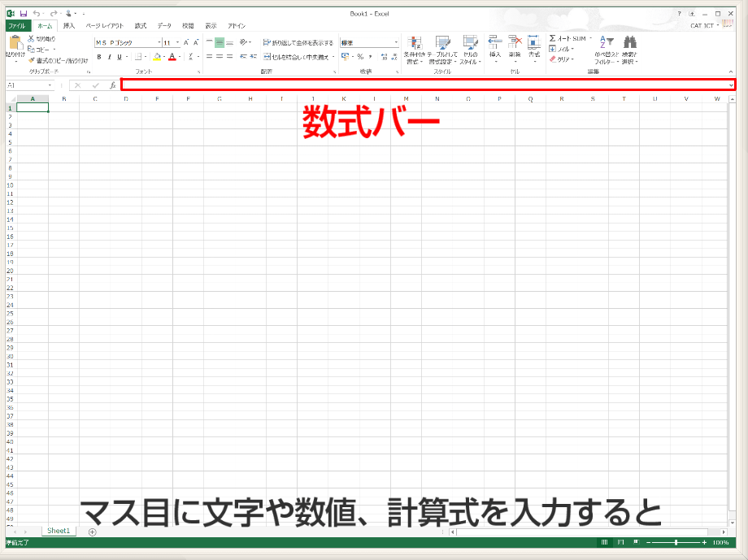Select the fx insert function icon
The height and width of the screenshot is (560, 748).
coord(112,85)
